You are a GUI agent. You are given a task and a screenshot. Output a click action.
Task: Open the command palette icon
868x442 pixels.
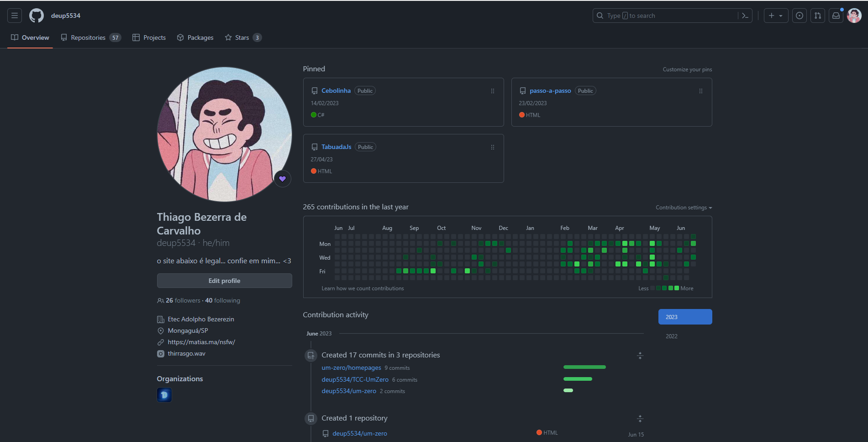pos(745,16)
